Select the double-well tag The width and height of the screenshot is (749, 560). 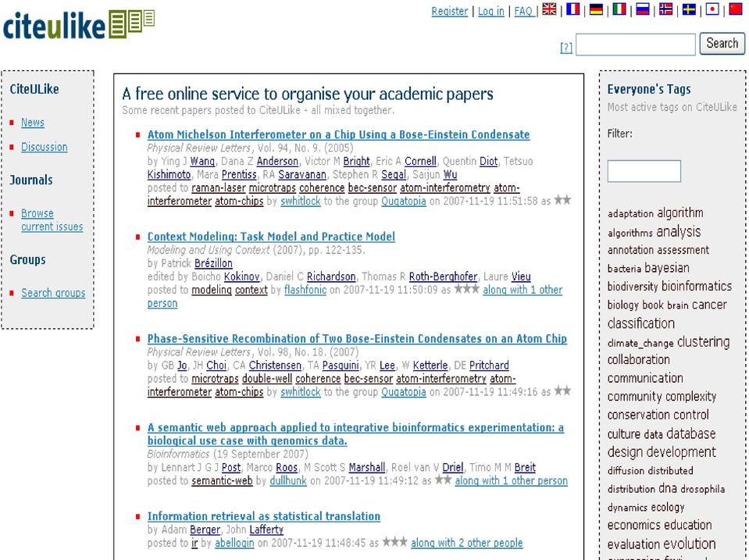point(267,379)
